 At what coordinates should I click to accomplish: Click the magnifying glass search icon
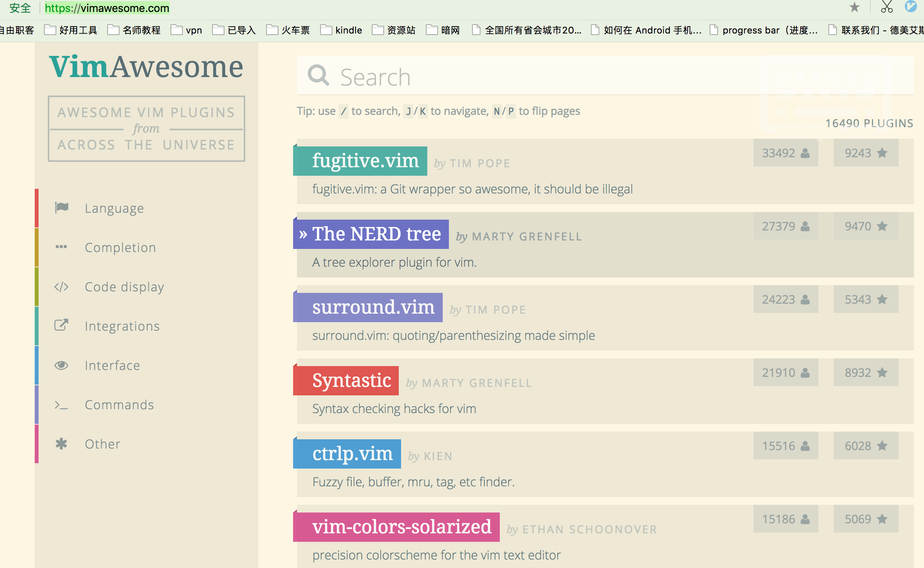point(318,75)
